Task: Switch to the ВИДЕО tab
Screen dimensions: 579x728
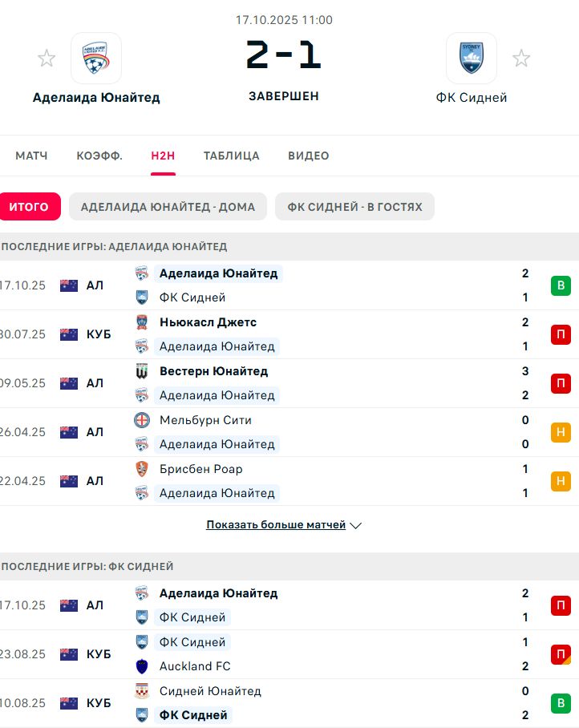Action: pos(308,156)
